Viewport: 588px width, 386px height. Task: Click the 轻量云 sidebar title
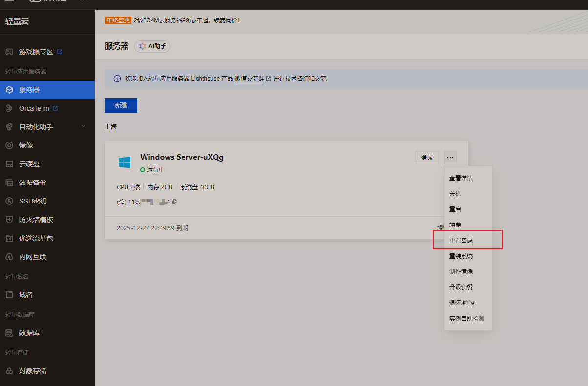tap(18, 21)
